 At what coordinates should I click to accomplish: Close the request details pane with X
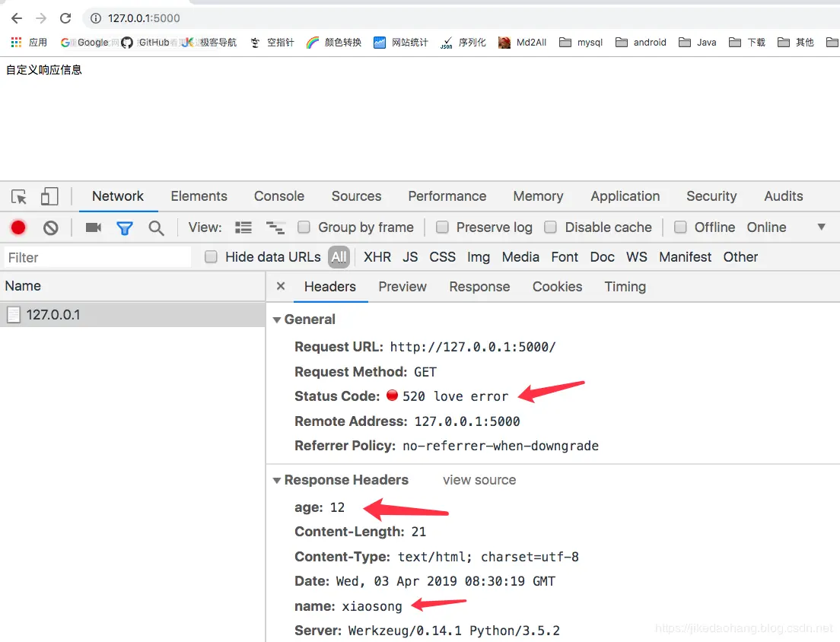pyautogui.click(x=281, y=286)
